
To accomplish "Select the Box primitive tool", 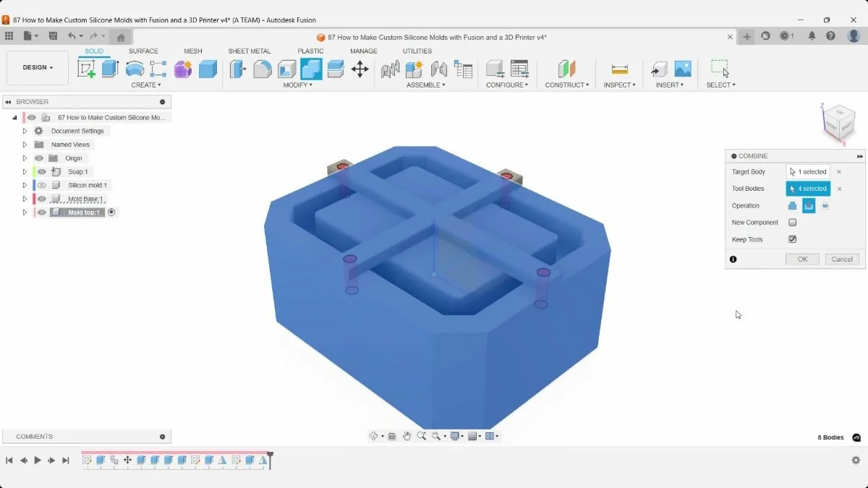I will 208,69.
